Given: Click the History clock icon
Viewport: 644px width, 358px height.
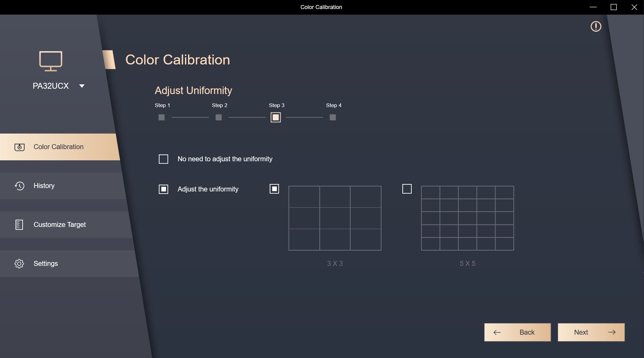Looking at the screenshot, I should (19, 186).
